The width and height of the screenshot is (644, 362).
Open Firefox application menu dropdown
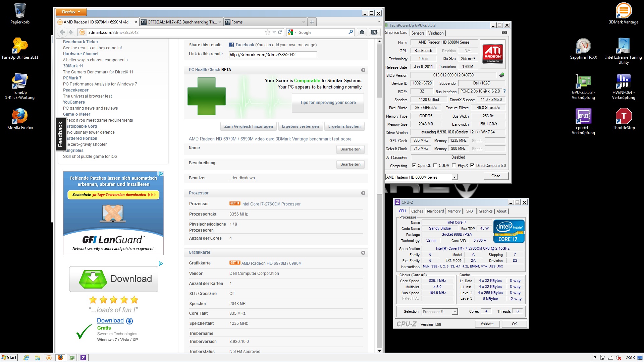(x=71, y=12)
